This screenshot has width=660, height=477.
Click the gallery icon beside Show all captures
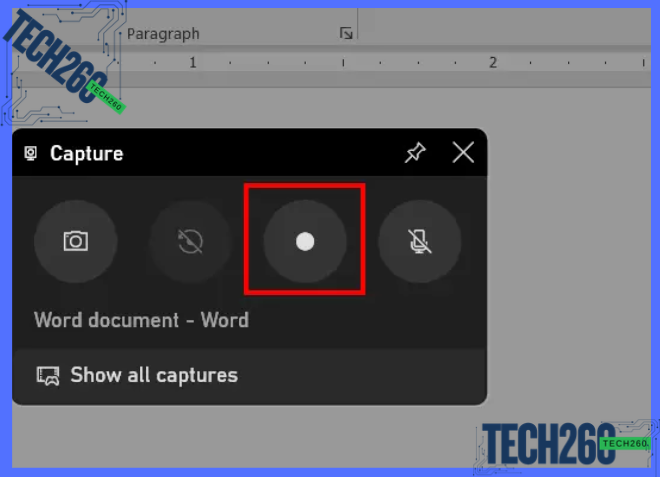(x=47, y=376)
